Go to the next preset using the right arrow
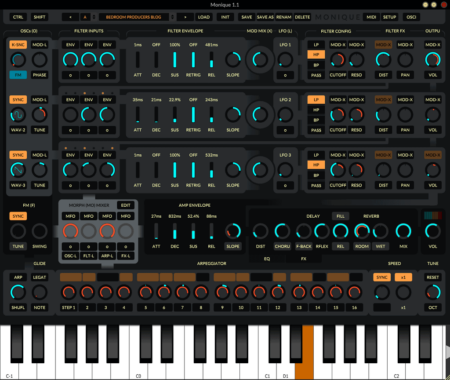The height and width of the screenshot is (380, 450). tap(185, 17)
